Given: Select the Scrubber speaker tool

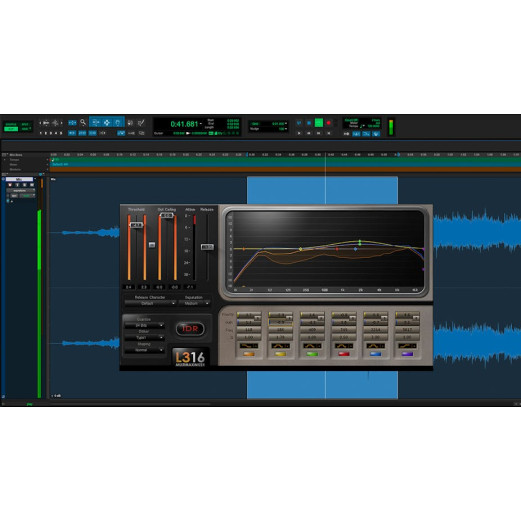Looking at the screenshot, I should pyautogui.click(x=130, y=123).
